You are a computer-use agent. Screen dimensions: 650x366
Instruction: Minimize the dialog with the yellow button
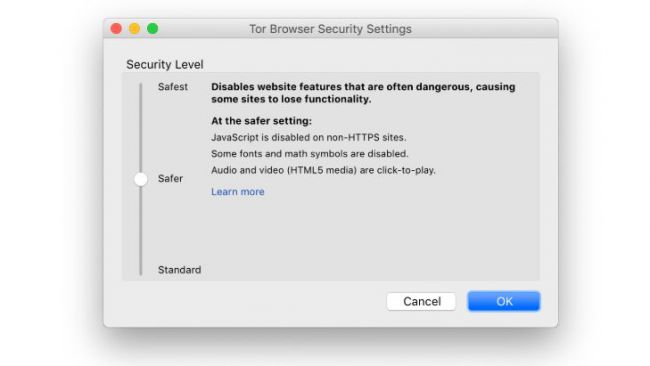click(134, 29)
